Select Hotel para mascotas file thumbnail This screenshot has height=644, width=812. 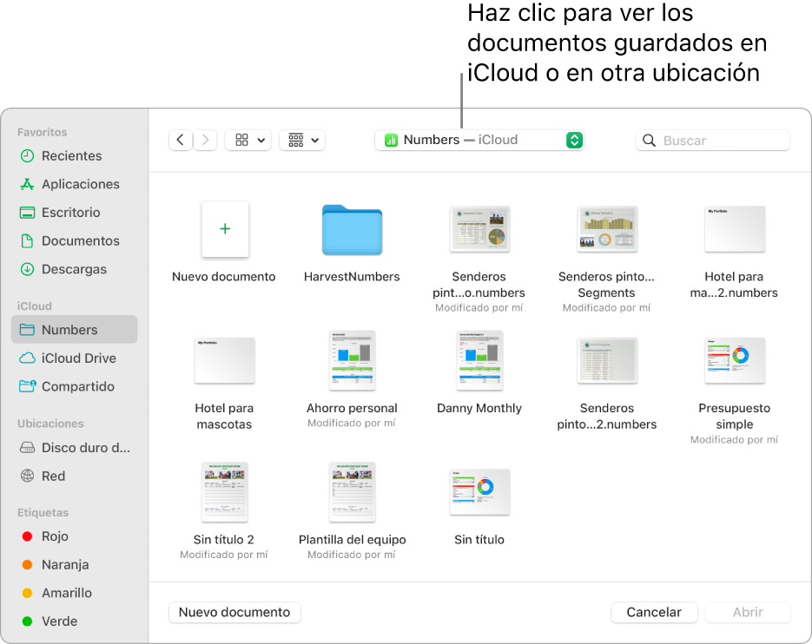point(225,360)
